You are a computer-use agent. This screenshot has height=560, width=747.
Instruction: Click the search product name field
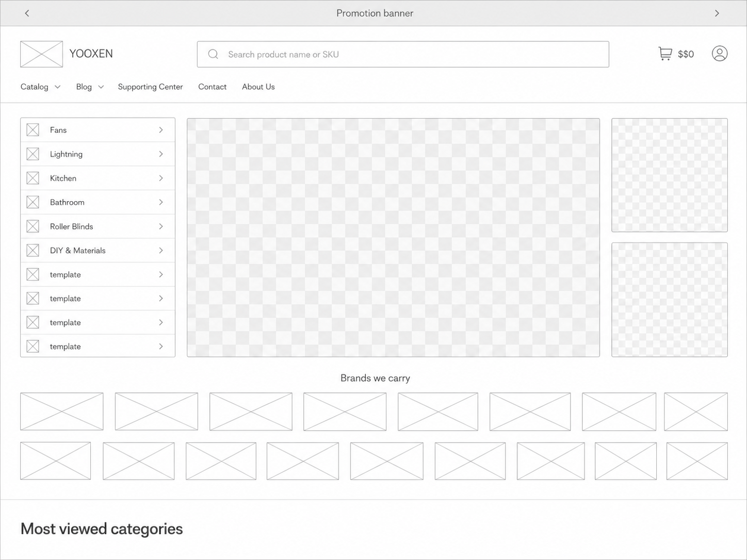(403, 54)
